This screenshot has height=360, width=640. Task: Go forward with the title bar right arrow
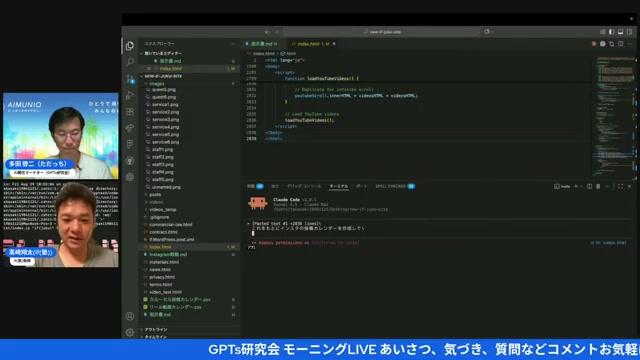point(277,32)
